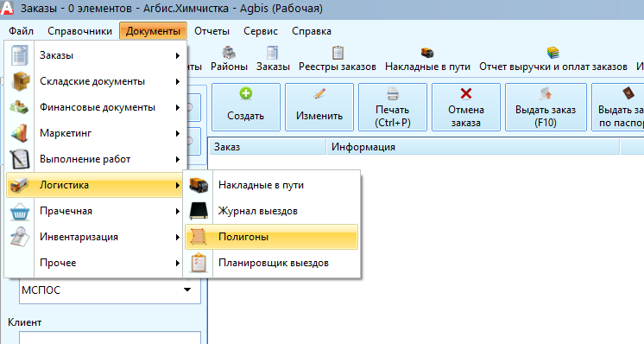Click the Печать (Ctrl+P) button
Image resolution: width=644 pixels, height=344 pixels.
click(x=393, y=107)
